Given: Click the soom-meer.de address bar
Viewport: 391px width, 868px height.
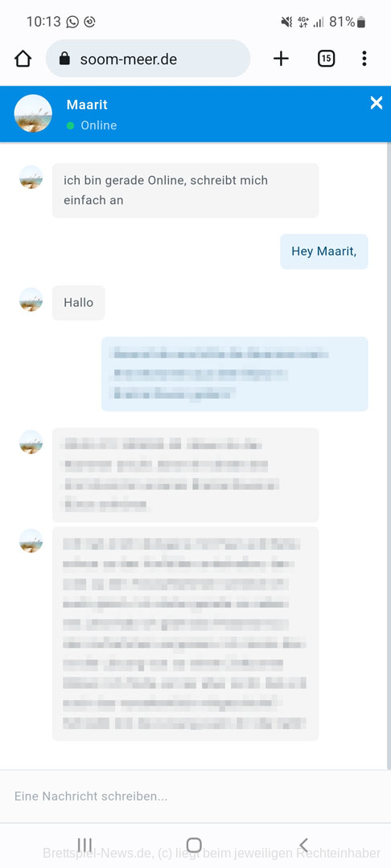Looking at the screenshot, I should (148, 59).
